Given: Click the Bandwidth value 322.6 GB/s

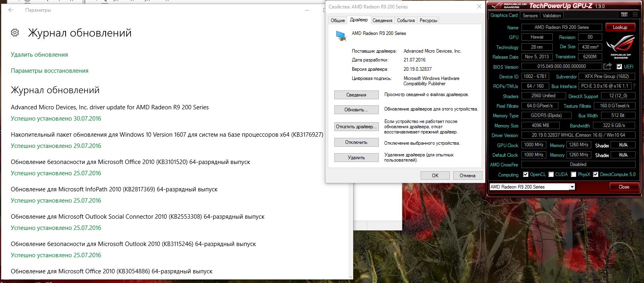Looking at the screenshot, I should pos(614,125).
